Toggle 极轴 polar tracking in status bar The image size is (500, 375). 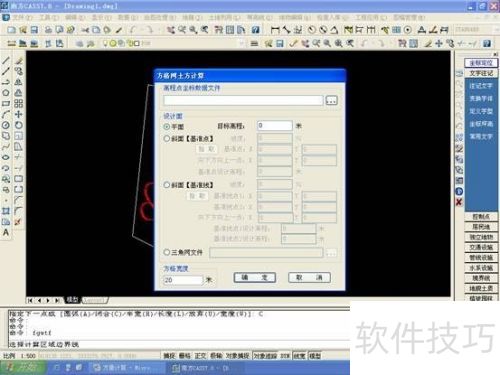216,356
